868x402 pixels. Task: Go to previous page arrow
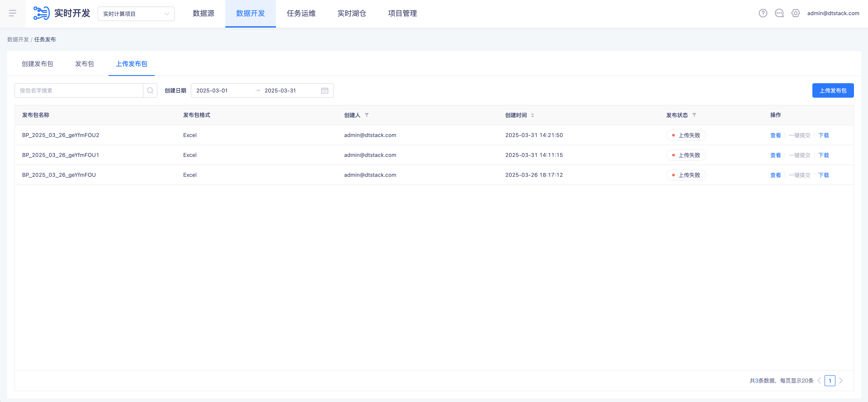(819, 381)
